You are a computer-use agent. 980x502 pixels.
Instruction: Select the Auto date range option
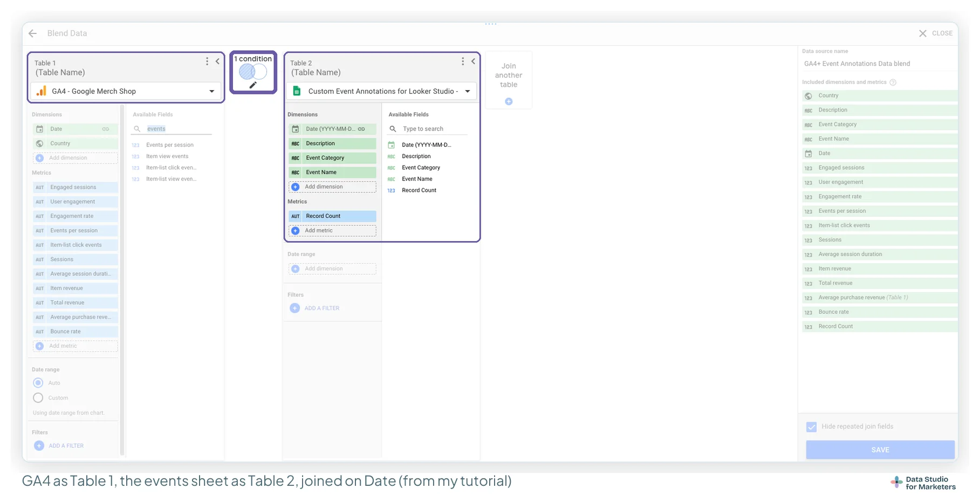pos(38,383)
